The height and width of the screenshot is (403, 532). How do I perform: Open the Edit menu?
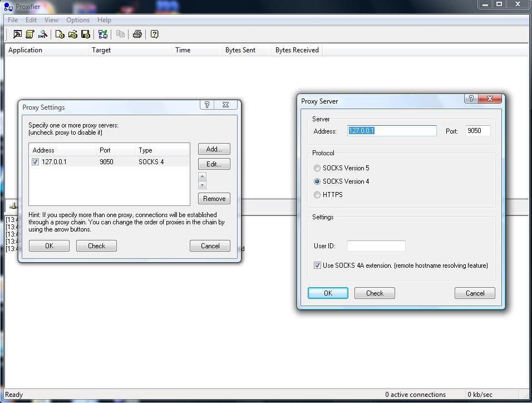(31, 19)
